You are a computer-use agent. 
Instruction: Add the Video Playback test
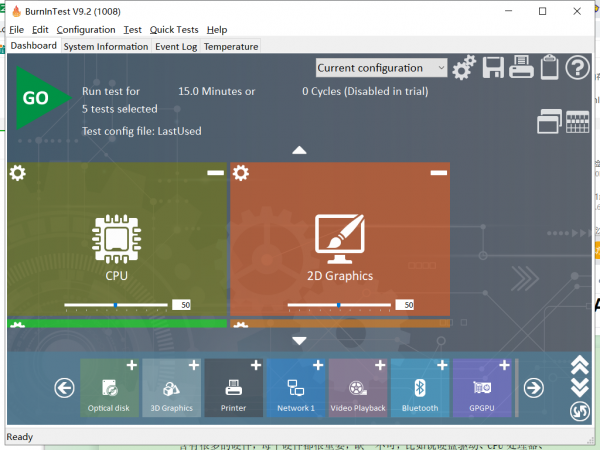coord(380,365)
